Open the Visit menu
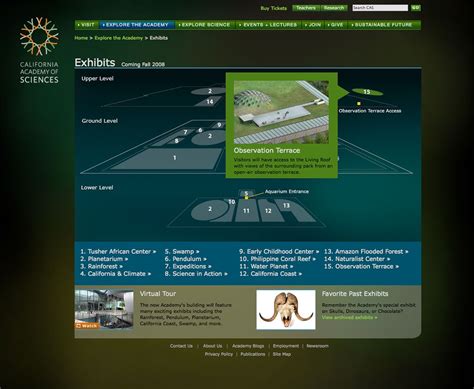474x389 pixels. pyautogui.click(x=87, y=25)
